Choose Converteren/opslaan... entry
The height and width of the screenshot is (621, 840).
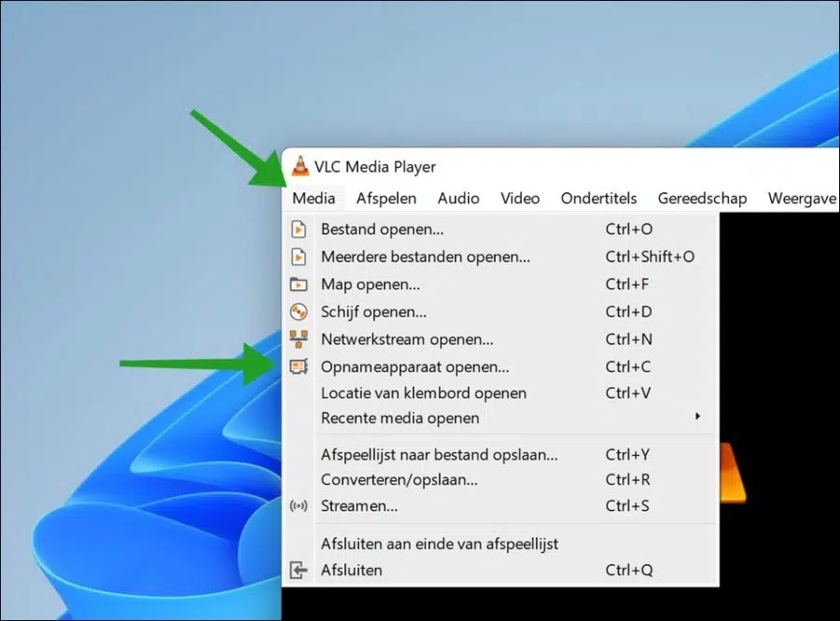click(500, 480)
